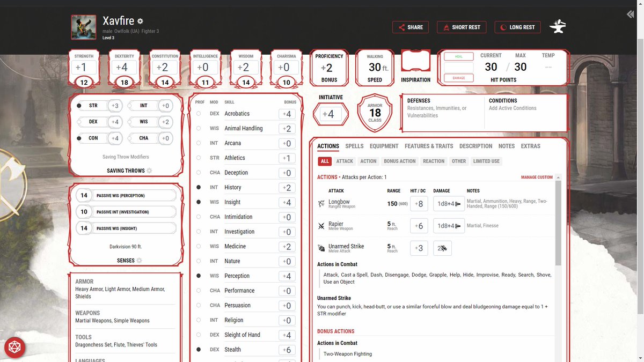This screenshot has width=644, height=362.
Task: Click the Rapier crossed swords icon
Action: click(321, 226)
